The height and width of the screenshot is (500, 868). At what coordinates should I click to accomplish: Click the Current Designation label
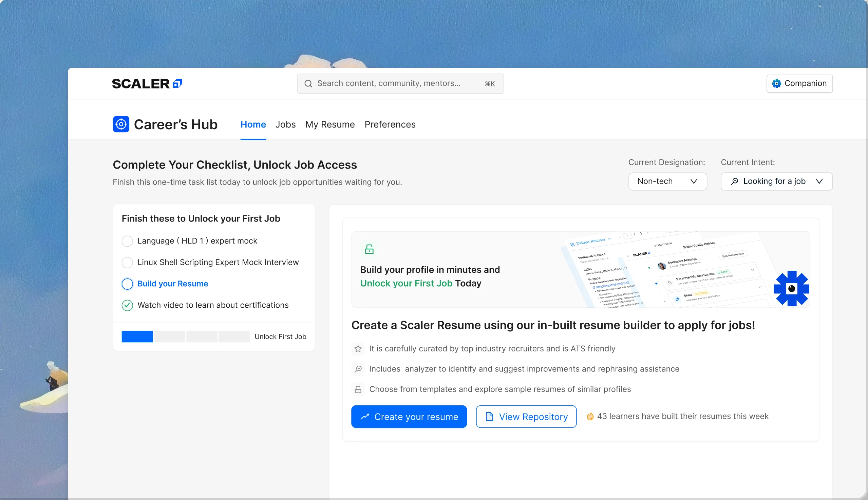pos(666,162)
